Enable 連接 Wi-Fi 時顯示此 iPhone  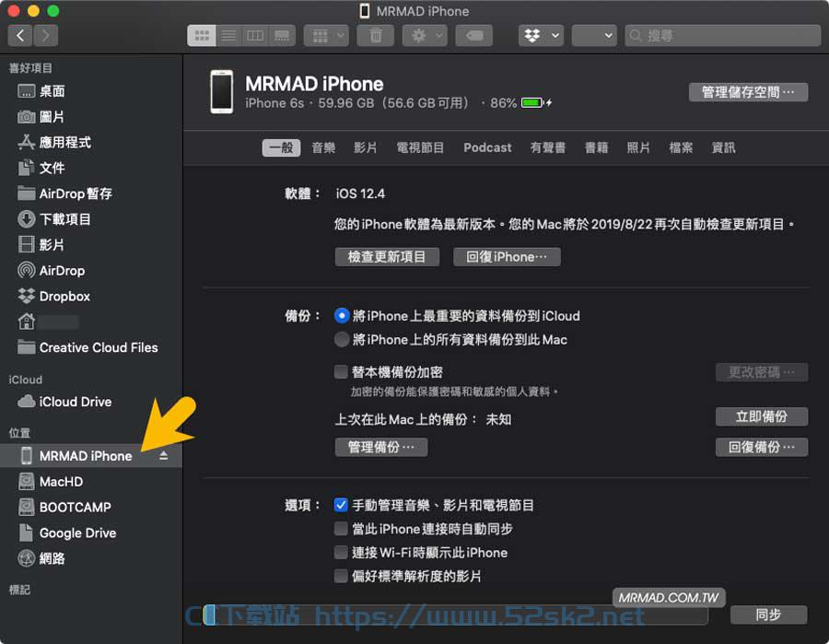[341, 553]
